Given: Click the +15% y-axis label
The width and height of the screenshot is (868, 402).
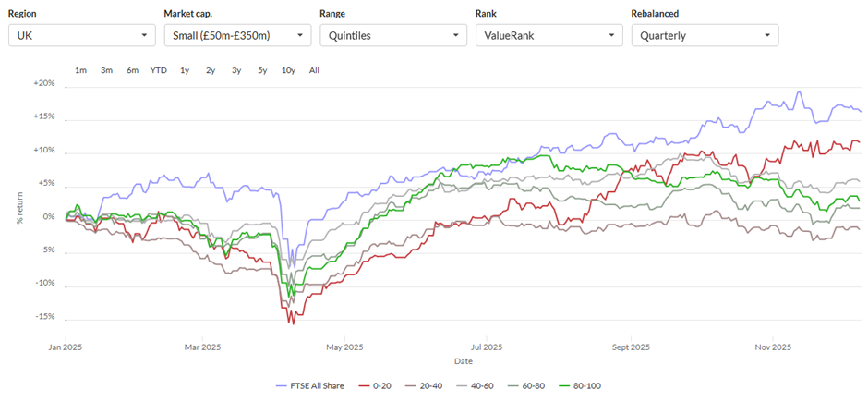Looking at the screenshot, I should point(46,116).
